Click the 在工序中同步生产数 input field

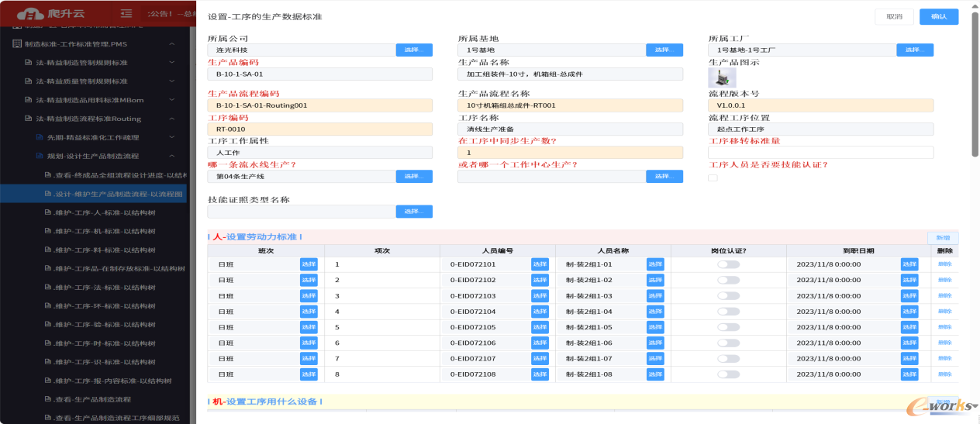click(571, 153)
